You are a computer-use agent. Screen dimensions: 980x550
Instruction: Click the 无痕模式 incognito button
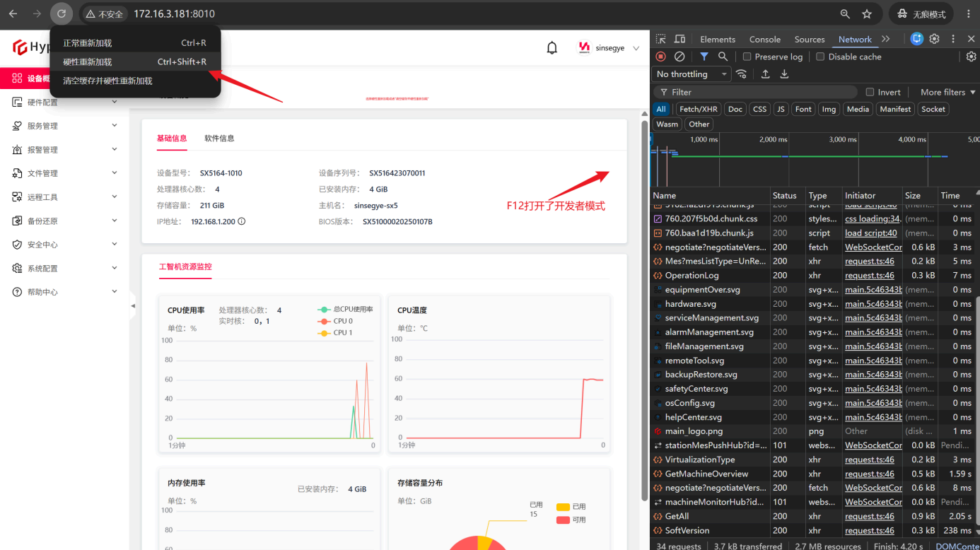point(921,13)
